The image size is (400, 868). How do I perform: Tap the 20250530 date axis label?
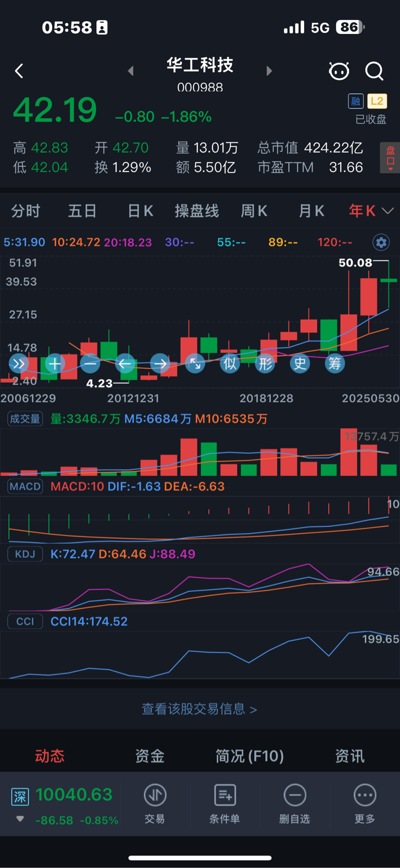[x=370, y=398]
